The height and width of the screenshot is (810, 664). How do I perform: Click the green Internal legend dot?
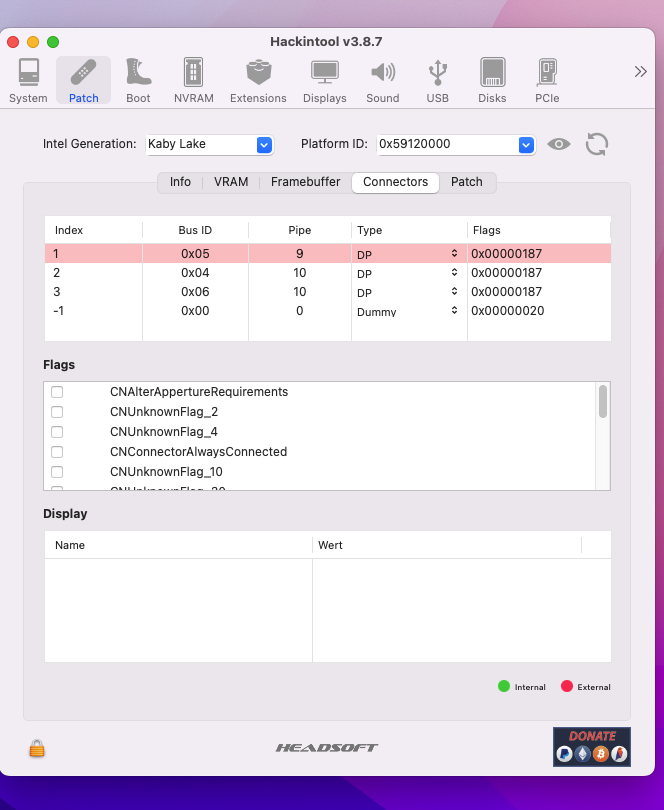[x=504, y=686]
